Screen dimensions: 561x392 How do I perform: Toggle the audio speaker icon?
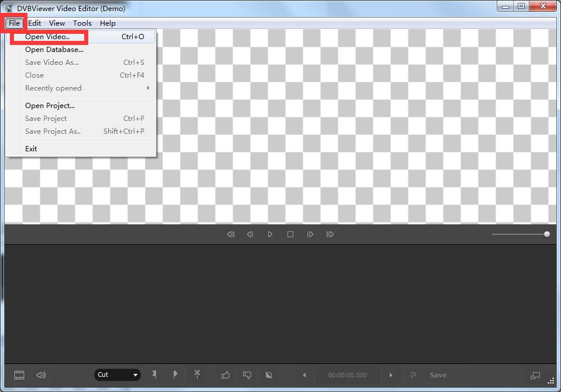[40, 375]
